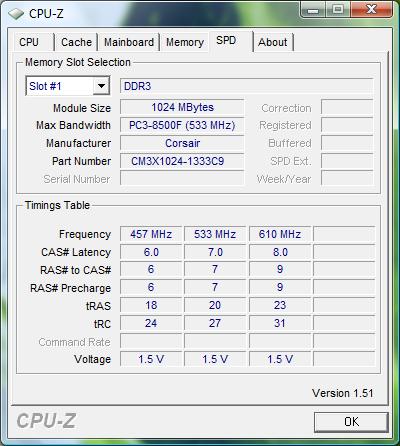Image resolution: width=400 pixels, height=446 pixels.
Task: Click the Part Number label
Action: coord(81,161)
